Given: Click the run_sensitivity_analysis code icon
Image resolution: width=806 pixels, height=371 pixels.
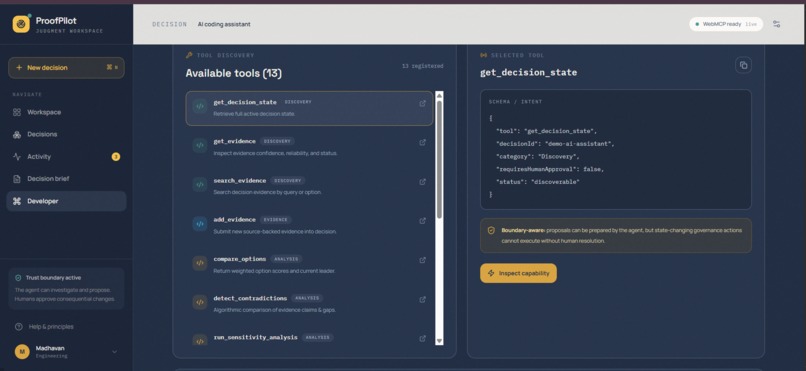Looking at the screenshot, I should click(200, 340).
